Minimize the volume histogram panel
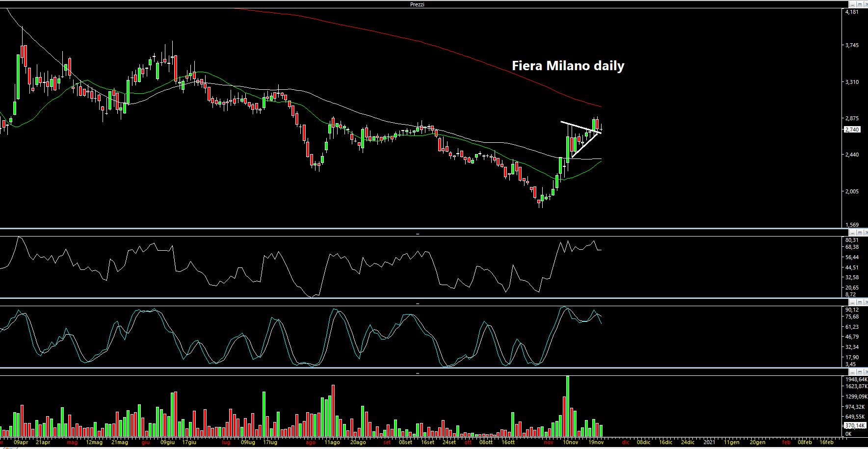The height and width of the screenshot is (449, 868). click(852, 372)
